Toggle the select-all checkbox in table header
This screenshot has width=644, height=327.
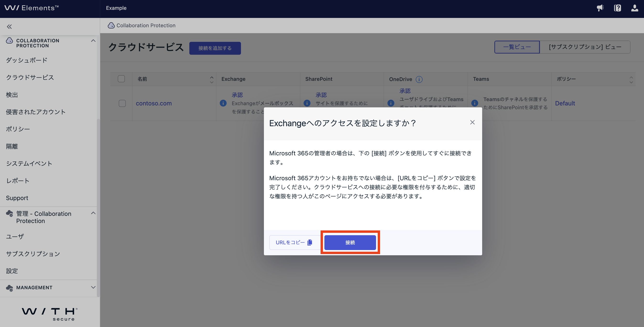point(121,79)
